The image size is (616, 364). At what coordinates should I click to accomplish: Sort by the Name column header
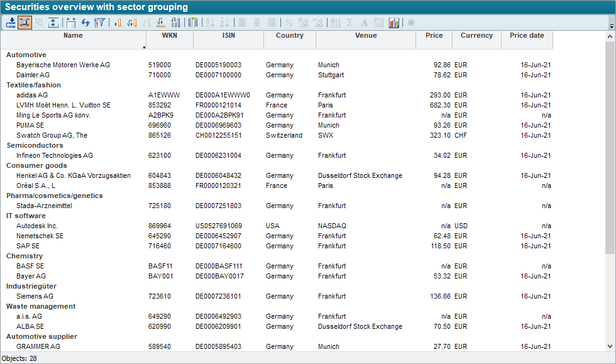73,36
